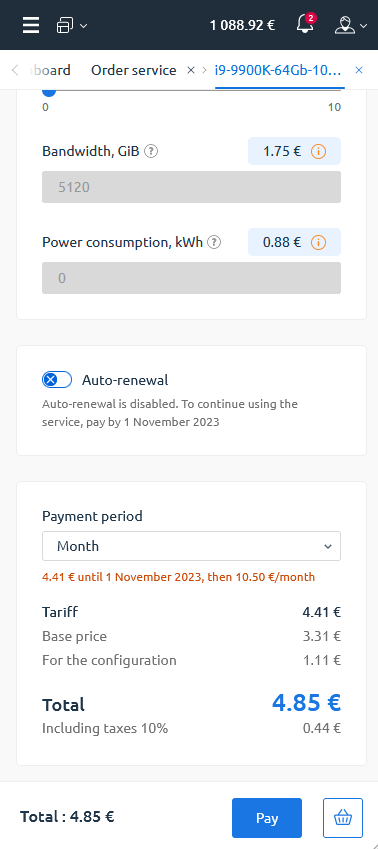Open the Payment period Month dropdown

[x=191, y=546]
